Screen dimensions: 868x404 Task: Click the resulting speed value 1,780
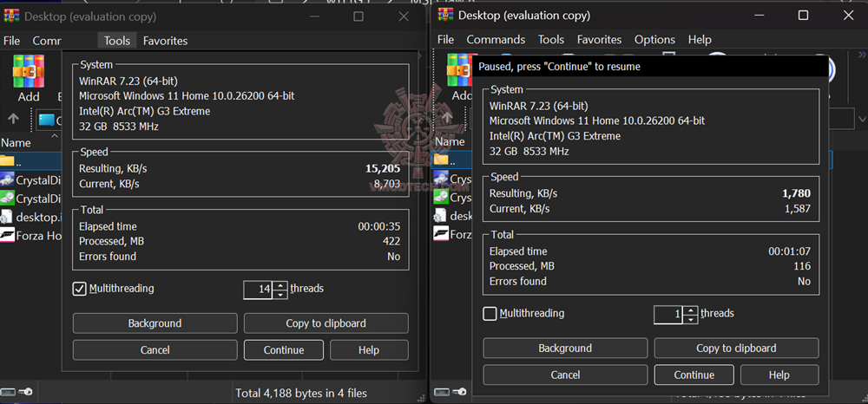click(797, 193)
